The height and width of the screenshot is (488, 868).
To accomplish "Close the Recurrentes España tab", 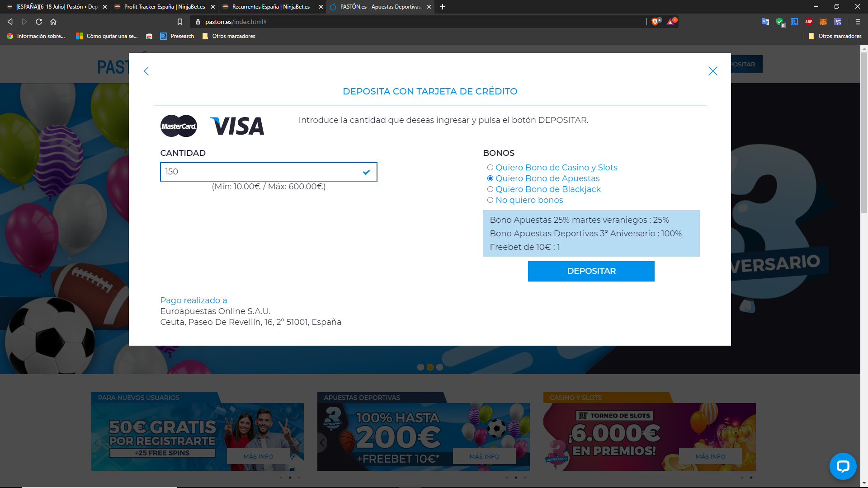I will [321, 7].
